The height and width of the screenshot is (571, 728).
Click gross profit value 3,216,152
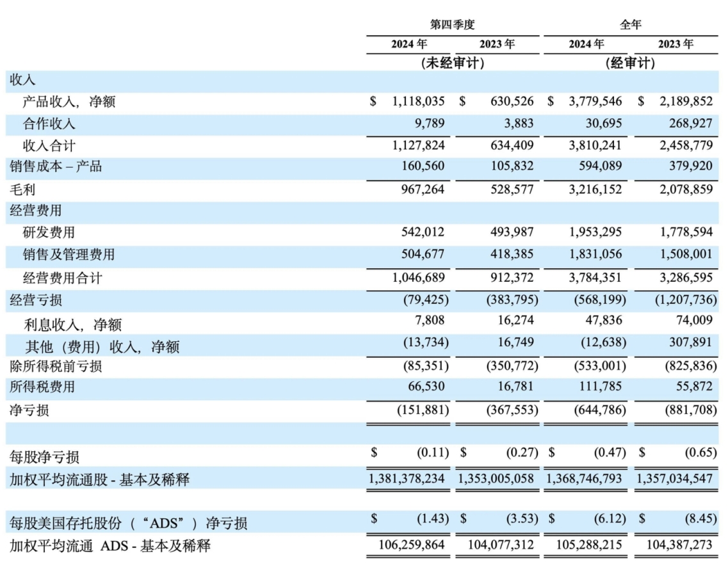[595, 189]
